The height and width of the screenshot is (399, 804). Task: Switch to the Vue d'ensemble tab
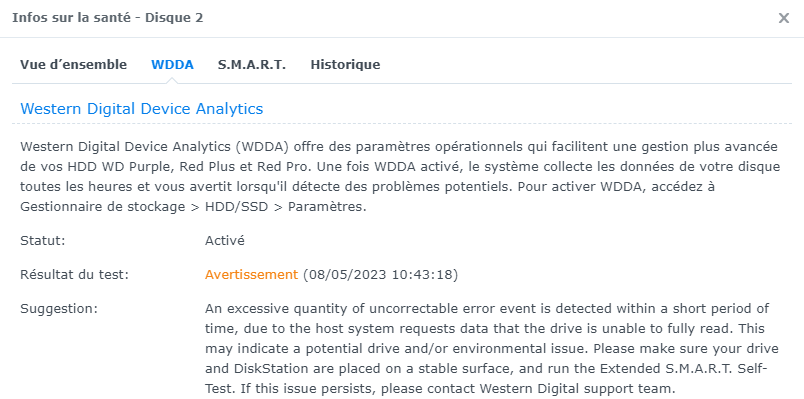tap(73, 65)
